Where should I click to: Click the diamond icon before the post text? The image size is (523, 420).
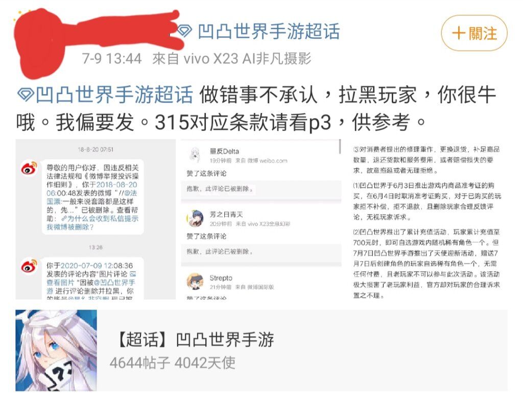(26, 95)
